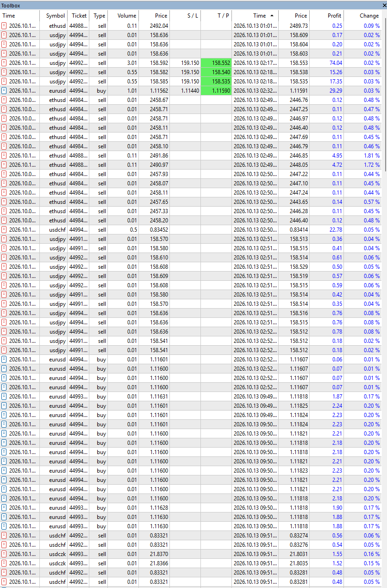Image resolution: width=387 pixels, height=588 pixels.
Task: Click the buy icon on the eurusd 1.01 volume row
Action: coord(4,91)
